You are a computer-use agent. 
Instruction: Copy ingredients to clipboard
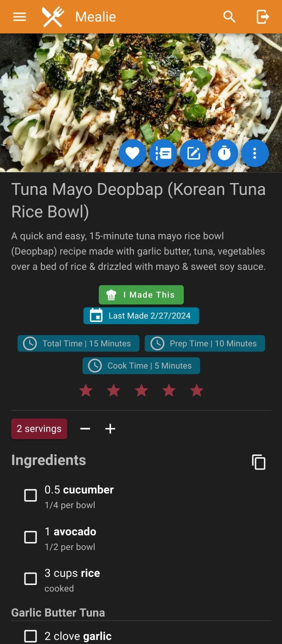click(259, 462)
